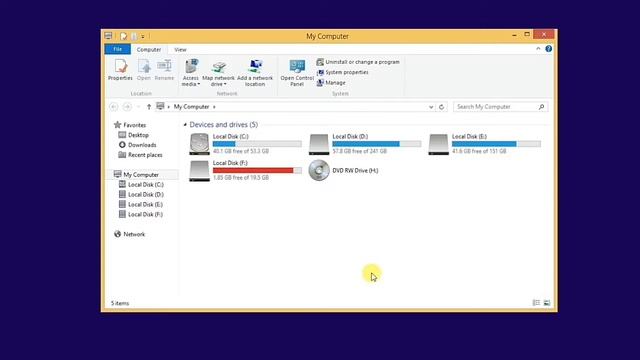Open Control Panel from the ribbon
The image size is (640, 360).
click(x=297, y=73)
